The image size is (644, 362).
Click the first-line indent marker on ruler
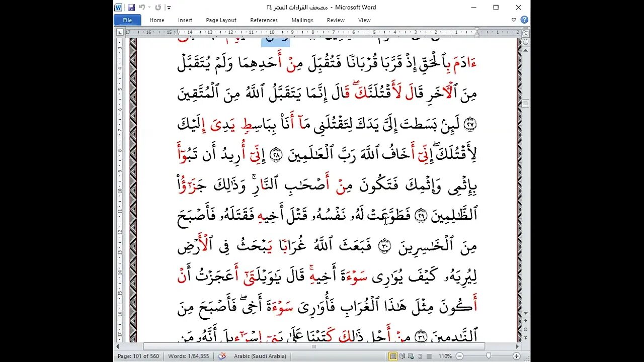click(x=476, y=30)
